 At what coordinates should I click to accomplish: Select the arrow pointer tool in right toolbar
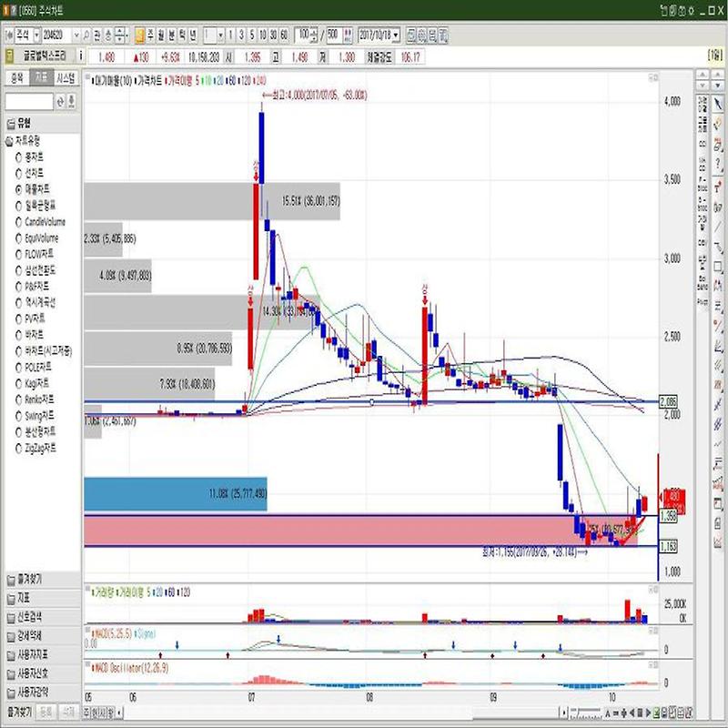(x=718, y=104)
